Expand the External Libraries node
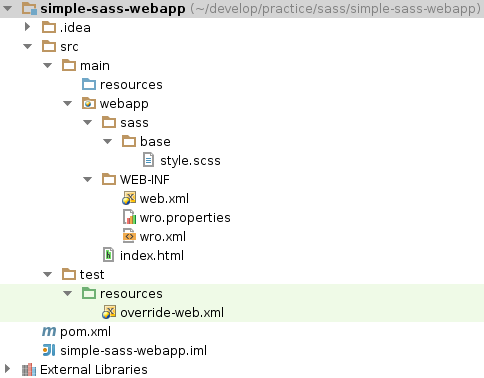484x378 pixels. pyautogui.click(x=7, y=369)
